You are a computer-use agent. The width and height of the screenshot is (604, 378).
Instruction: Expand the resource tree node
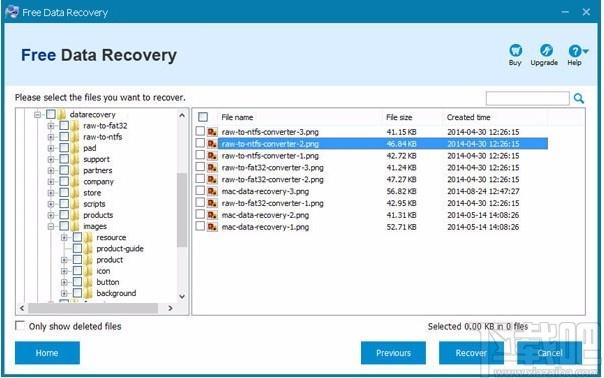tap(64, 237)
